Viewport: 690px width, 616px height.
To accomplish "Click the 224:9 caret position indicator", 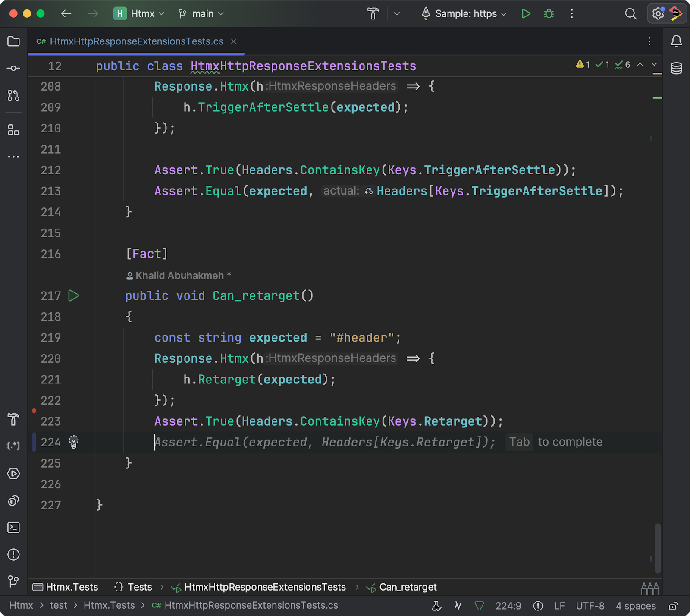I will [x=508, y=606].
